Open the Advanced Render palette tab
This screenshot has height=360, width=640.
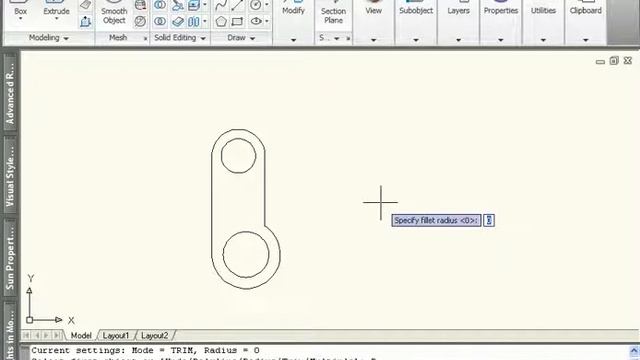(10, 92)
